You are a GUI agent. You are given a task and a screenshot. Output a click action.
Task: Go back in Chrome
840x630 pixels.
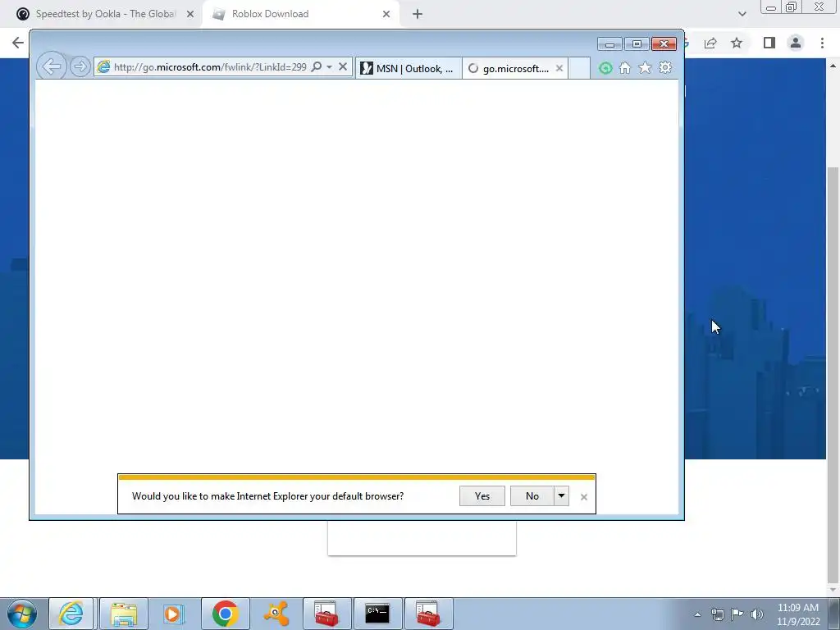(x=18, y=43)
